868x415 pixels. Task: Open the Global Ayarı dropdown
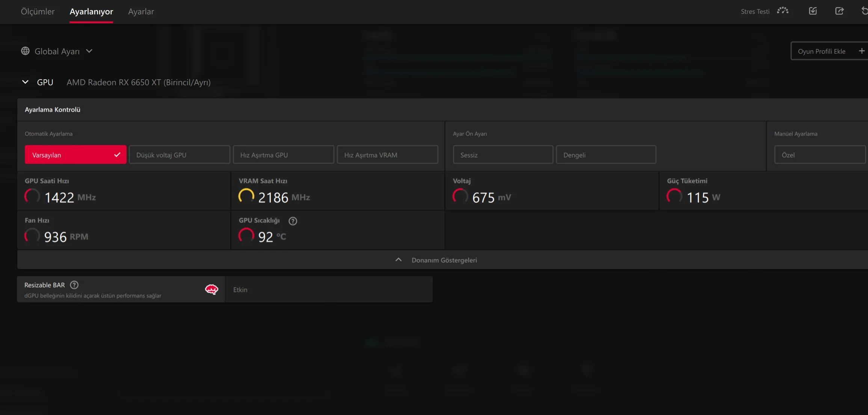coord(89,51)
